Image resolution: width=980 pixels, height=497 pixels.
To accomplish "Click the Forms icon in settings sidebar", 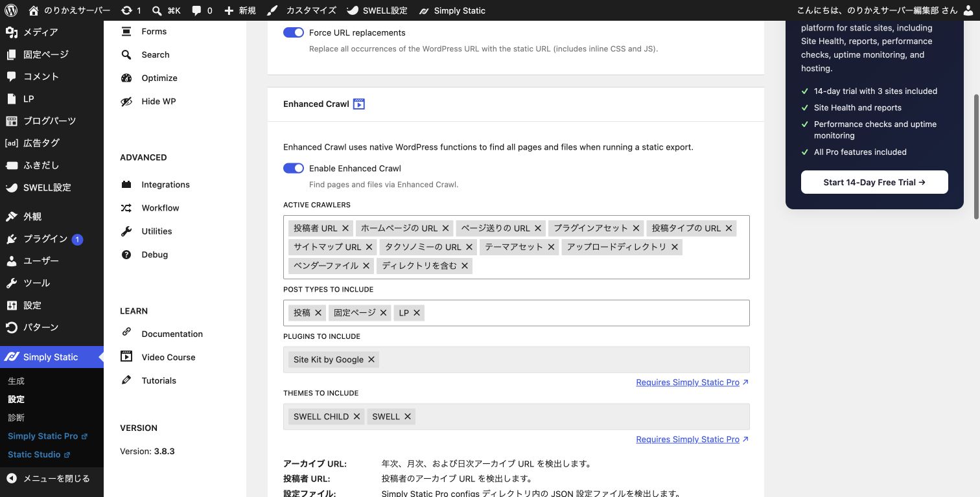I will tap(126, 31).
